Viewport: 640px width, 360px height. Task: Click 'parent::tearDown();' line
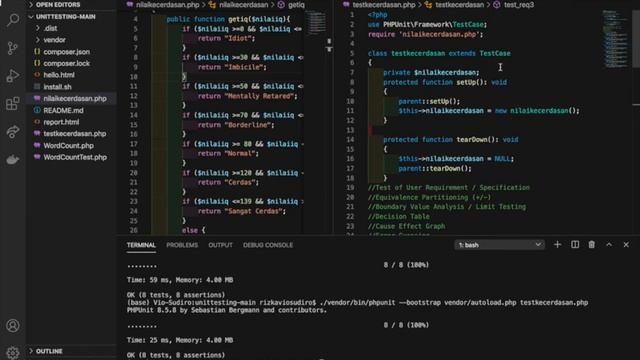[435, 169]
